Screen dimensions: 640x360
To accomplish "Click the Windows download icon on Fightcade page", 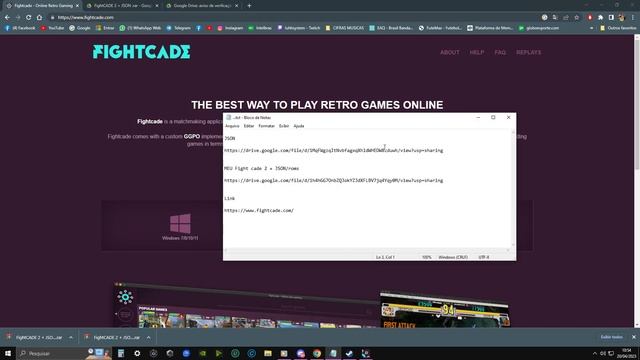I will pyautogui.click(x=180, y=224).
